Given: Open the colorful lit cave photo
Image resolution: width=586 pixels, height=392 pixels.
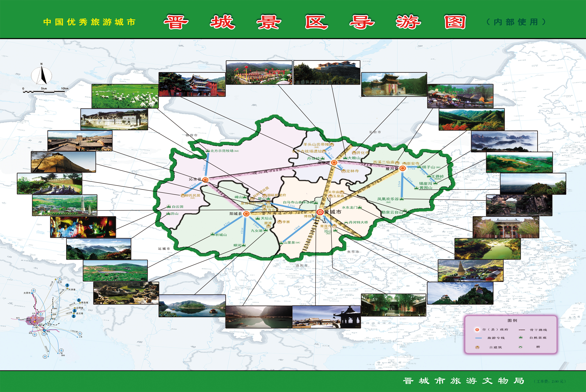Looking at the screenshot, I should point(83,227).
